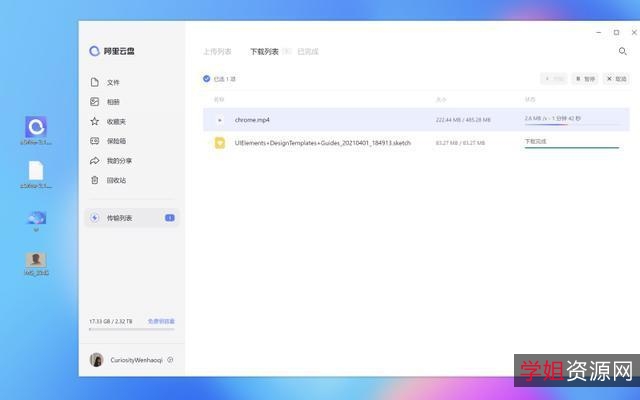Maximize the 阿里云盘 window
Screen dimensions: 640x400
click(x=616, y=32)
